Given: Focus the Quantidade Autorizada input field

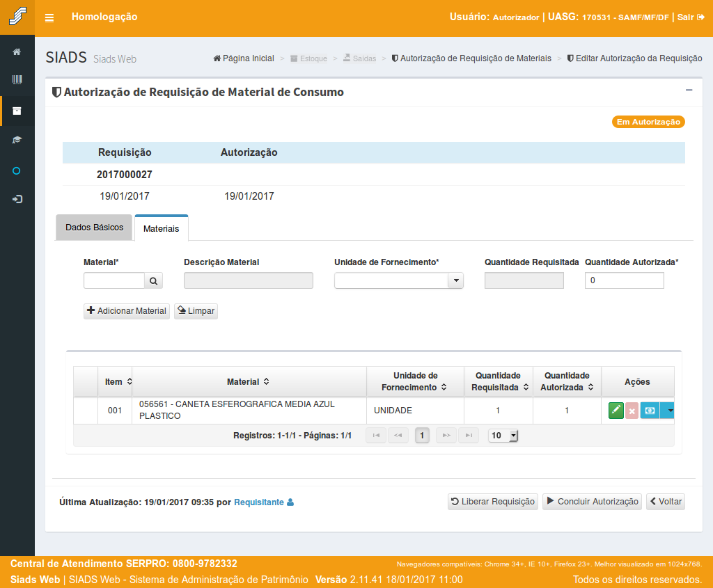Looking at the screenshot, I should 625,280.
